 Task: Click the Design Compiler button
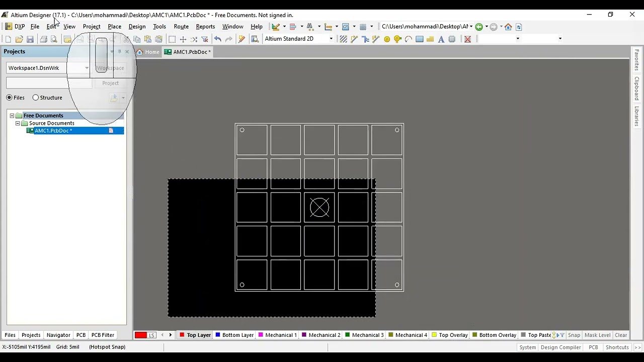point(560,347)
